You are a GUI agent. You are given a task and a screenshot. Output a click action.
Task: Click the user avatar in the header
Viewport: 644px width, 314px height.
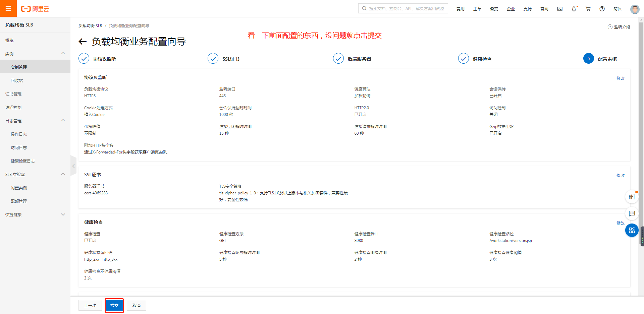635,9
